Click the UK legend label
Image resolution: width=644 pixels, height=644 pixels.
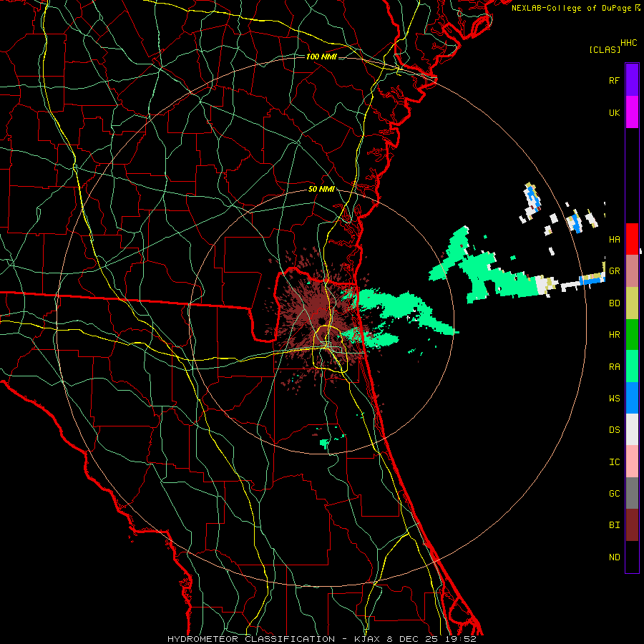pos(614,112)
